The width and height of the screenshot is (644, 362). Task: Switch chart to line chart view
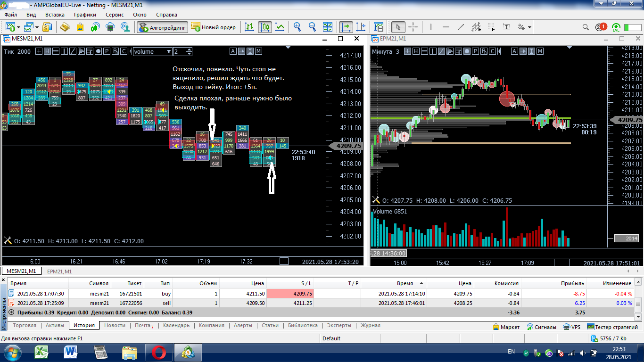pyautogui.click(x=280, y=27)
